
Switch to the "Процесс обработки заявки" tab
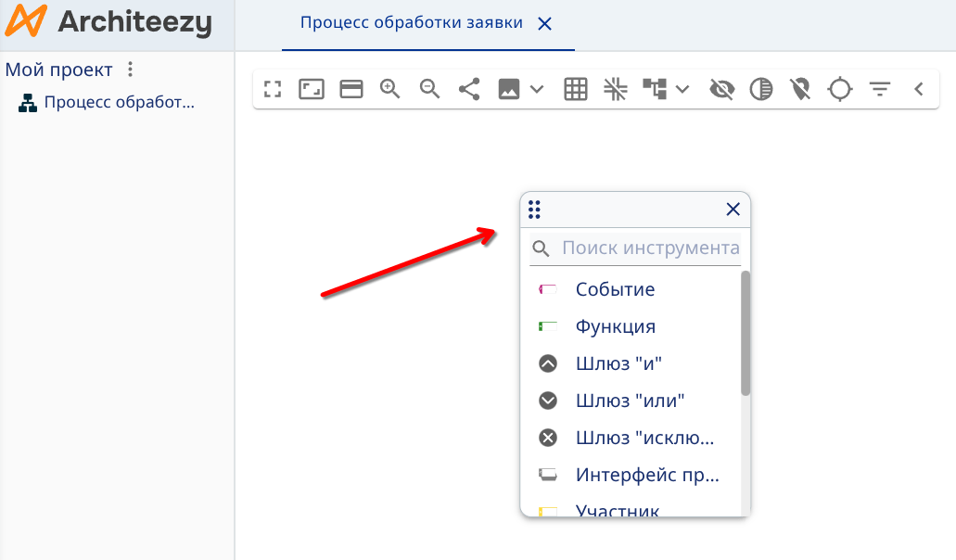point(411,22)
